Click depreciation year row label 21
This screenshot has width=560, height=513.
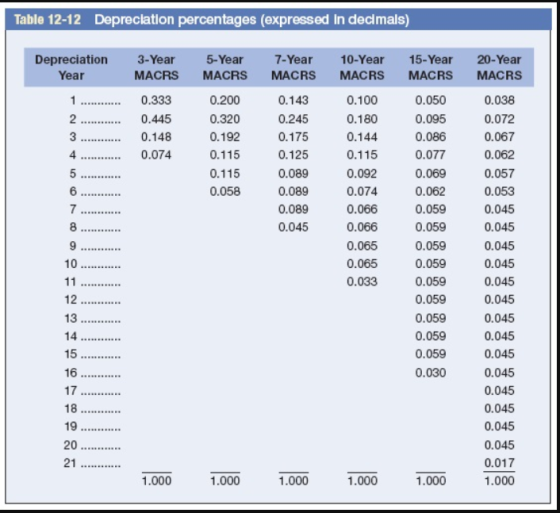click(70, 463)
